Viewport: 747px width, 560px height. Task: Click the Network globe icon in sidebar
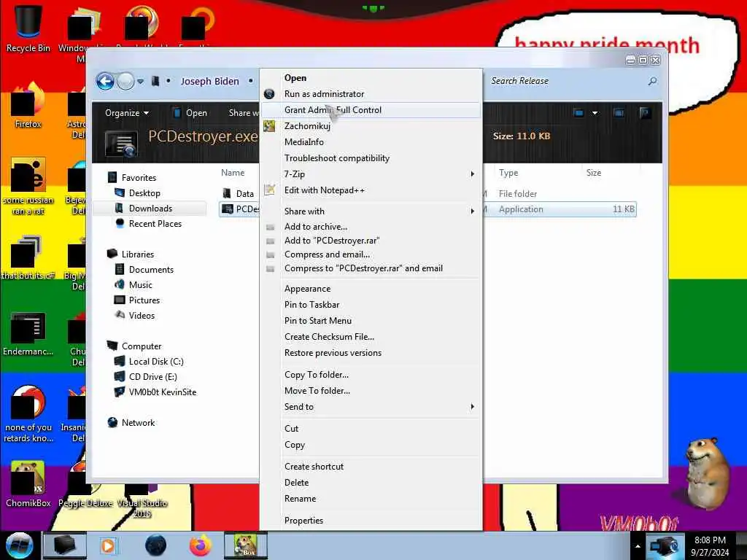(112, 422)
